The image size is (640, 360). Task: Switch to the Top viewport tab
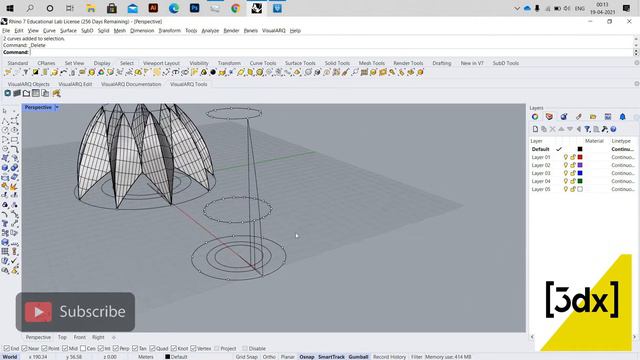tap(62, 337)
